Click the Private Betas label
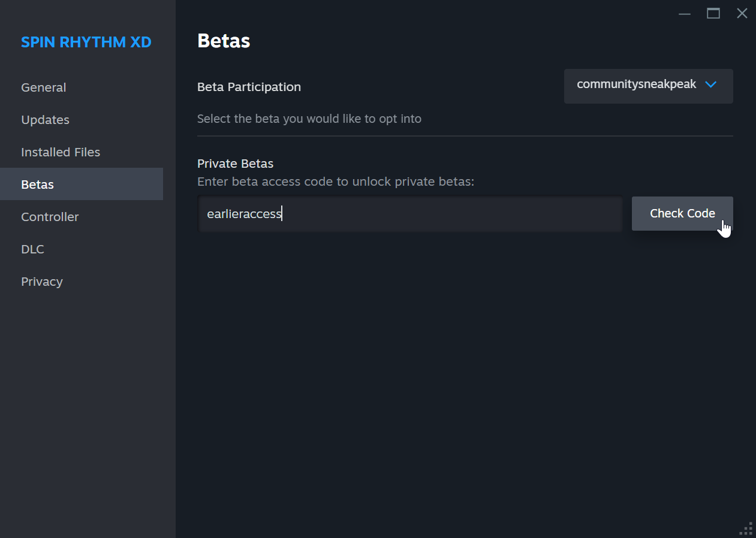 (x=236, y=164)
